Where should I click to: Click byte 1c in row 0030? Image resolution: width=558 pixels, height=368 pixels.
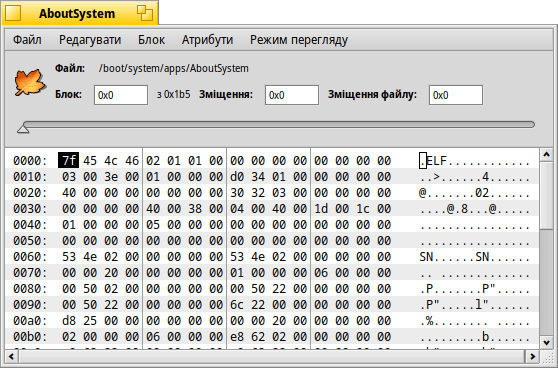point(363,209)
